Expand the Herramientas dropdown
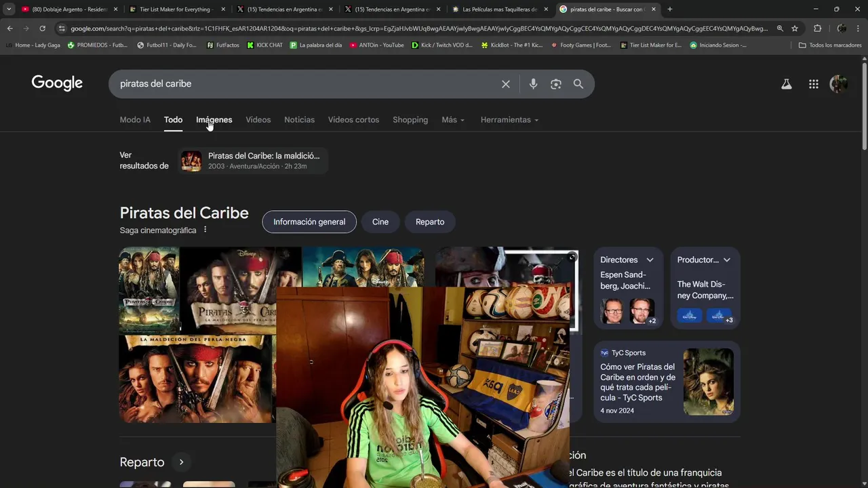Screen dimensions: 868x488 coord(509,120)
